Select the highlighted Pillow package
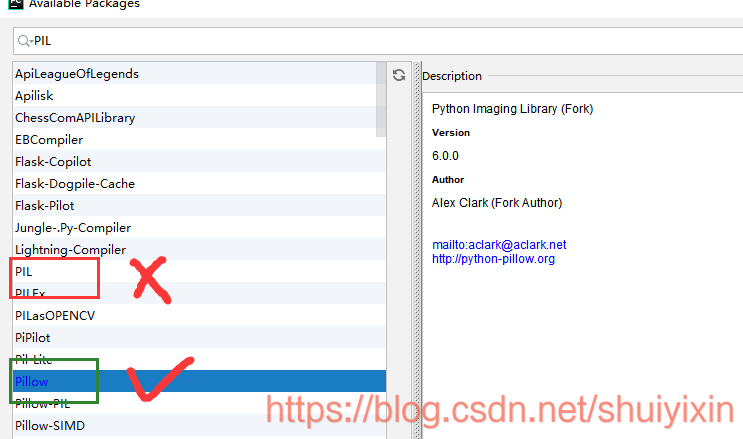This screenshot has width=743, height=439. click(x=199, y=381)
